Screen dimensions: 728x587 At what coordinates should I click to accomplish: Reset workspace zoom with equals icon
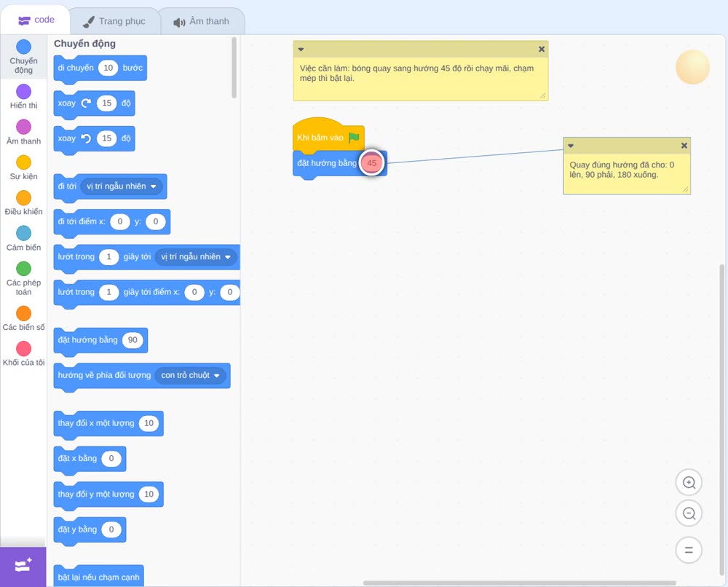(689, 550)
